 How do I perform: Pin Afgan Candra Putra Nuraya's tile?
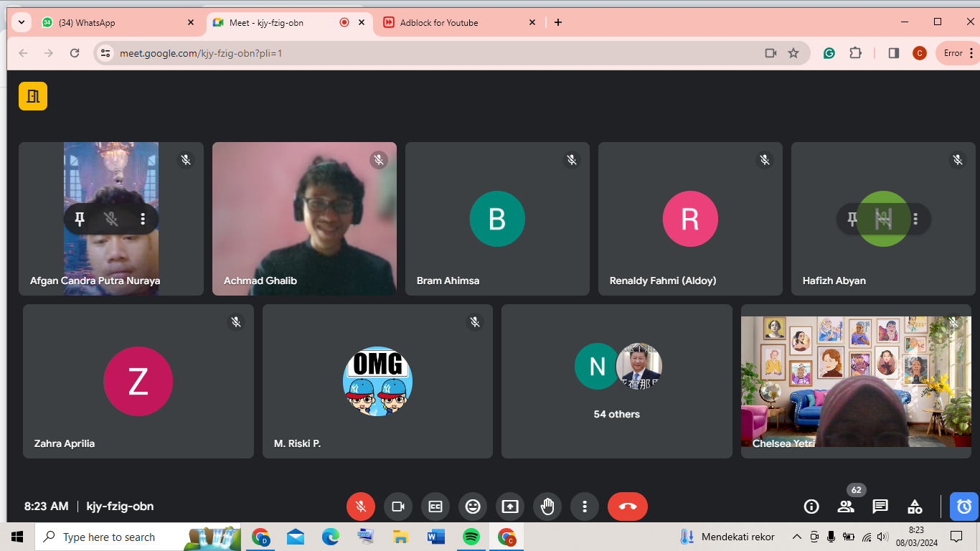(80, 219)
